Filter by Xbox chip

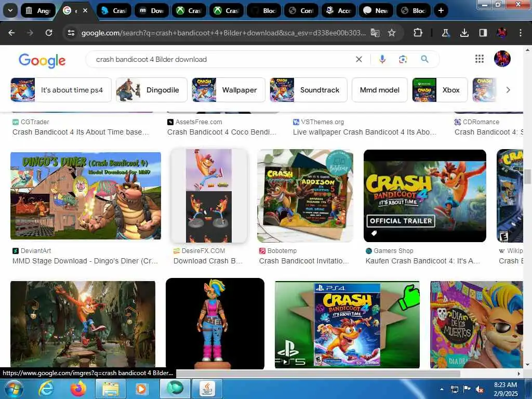point(440,90)
